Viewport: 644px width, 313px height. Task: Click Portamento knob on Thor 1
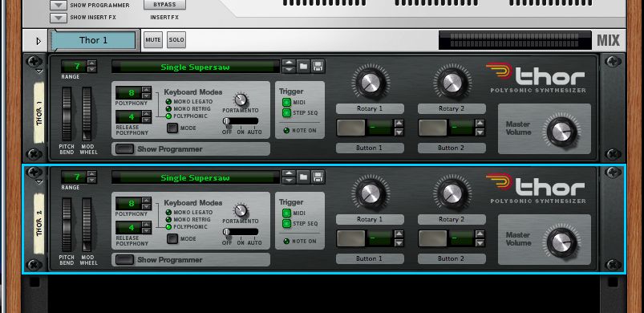(x=241, y=100)
